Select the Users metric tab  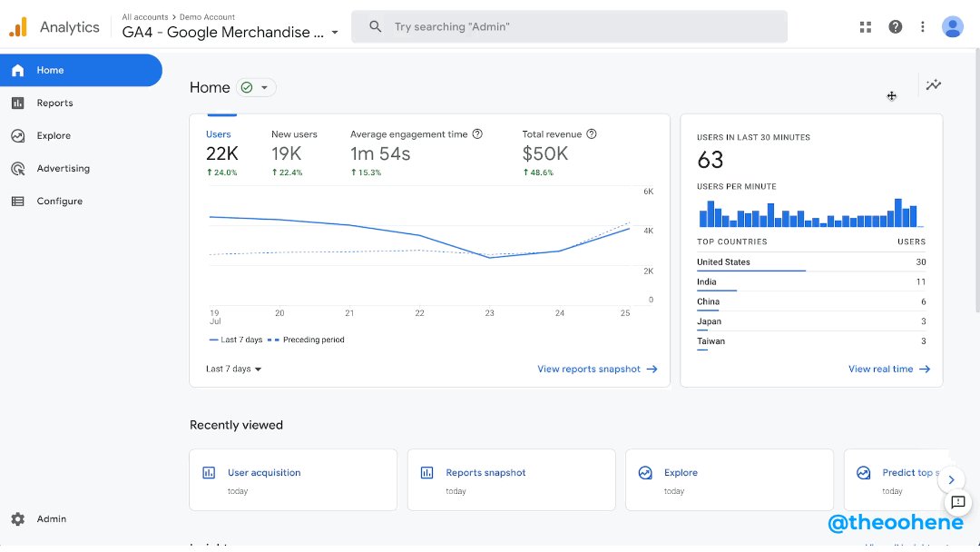pyautogui.click(x=222, y=153)
